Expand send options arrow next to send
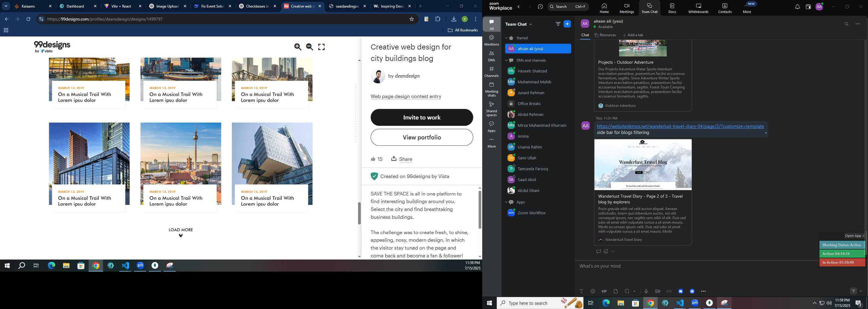The image size is (868, 309). tap(861, 291)
